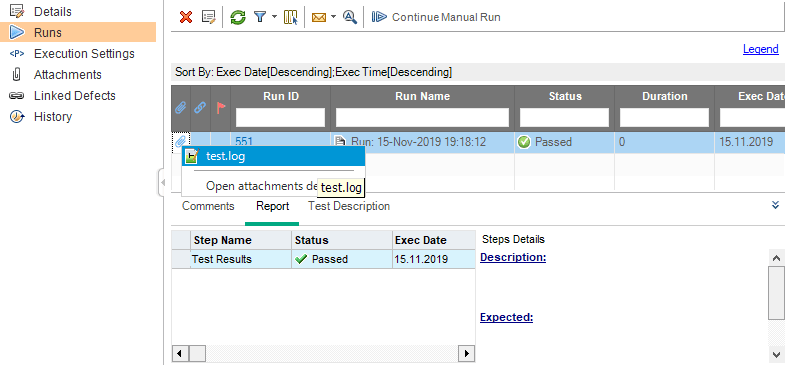This screenshot has height=365, width=785.
Task: Click the Run ID filter field
Action: [280, 118]
